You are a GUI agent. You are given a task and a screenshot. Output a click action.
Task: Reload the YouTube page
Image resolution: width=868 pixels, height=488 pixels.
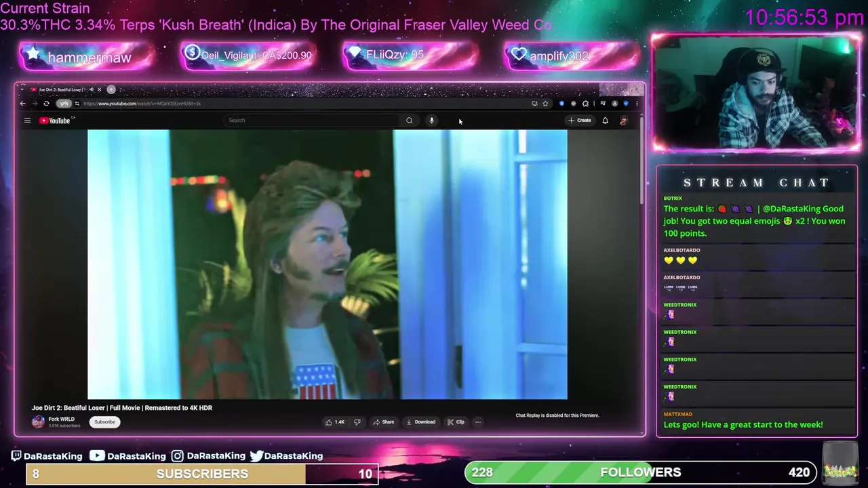[46, 104]
